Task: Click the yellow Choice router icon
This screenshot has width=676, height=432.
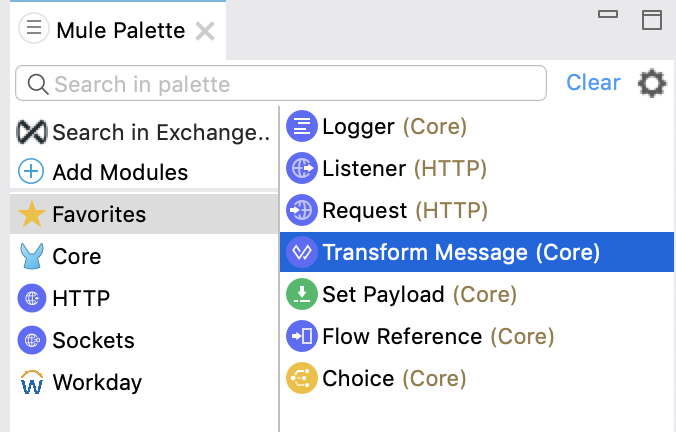Action: point(301,379)
